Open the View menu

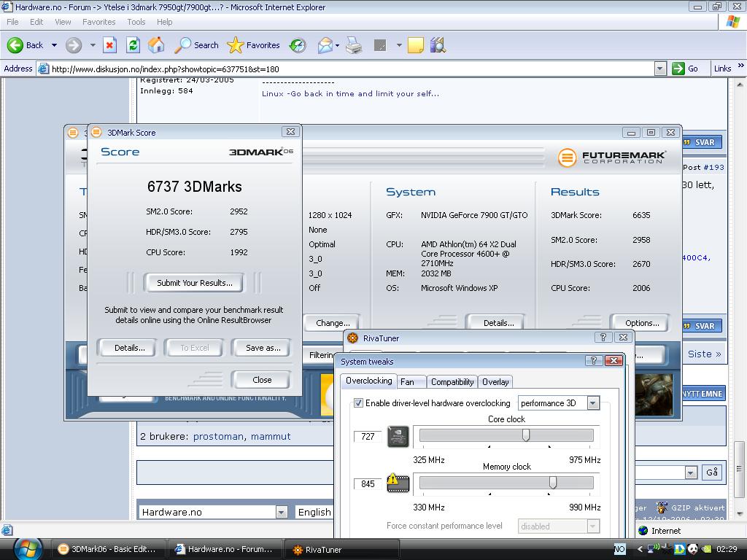[x=63, y=22]
